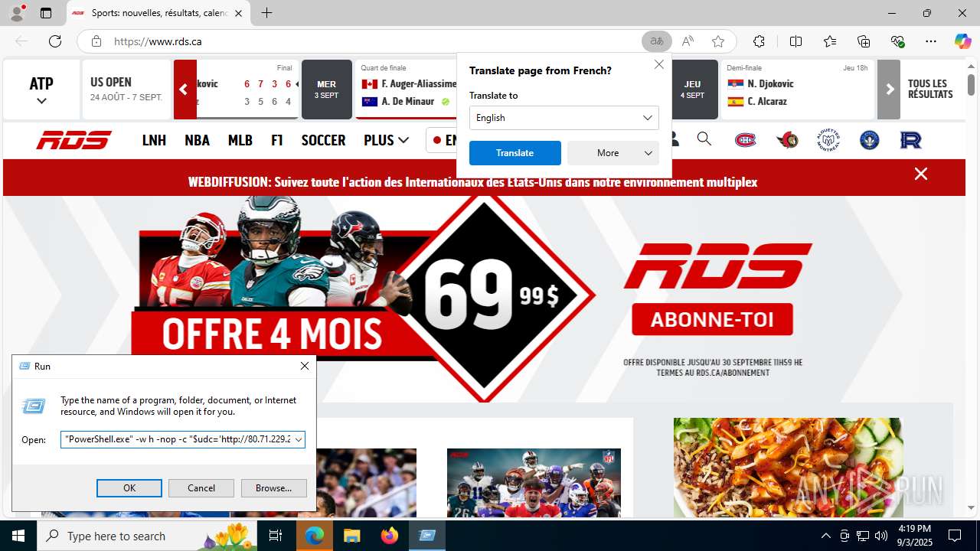Viewport: 980px width, 551px height.
Task: Click Browse... in the Run dialog
Action: pos(273,487)
